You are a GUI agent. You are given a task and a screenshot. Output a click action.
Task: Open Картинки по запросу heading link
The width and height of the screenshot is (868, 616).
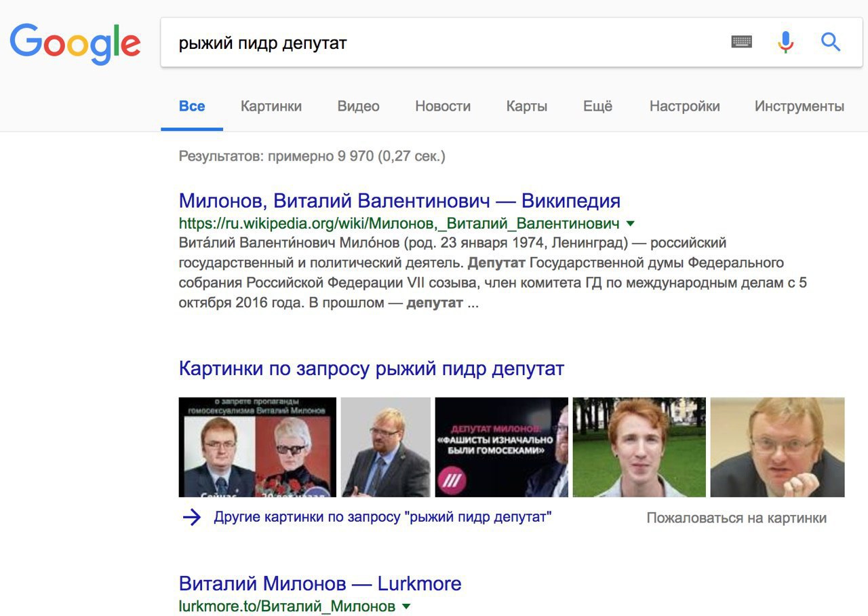point(372,369)
